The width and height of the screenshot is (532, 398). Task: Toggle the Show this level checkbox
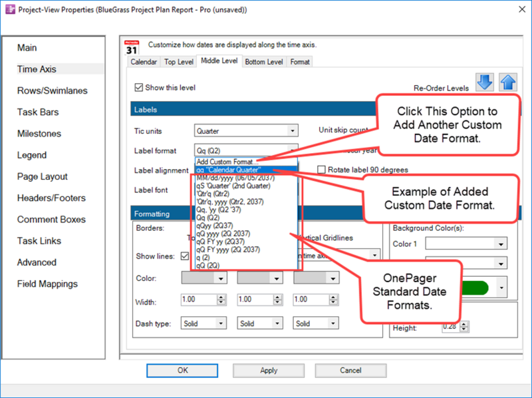pyautogui.click(x=138, y=88)
